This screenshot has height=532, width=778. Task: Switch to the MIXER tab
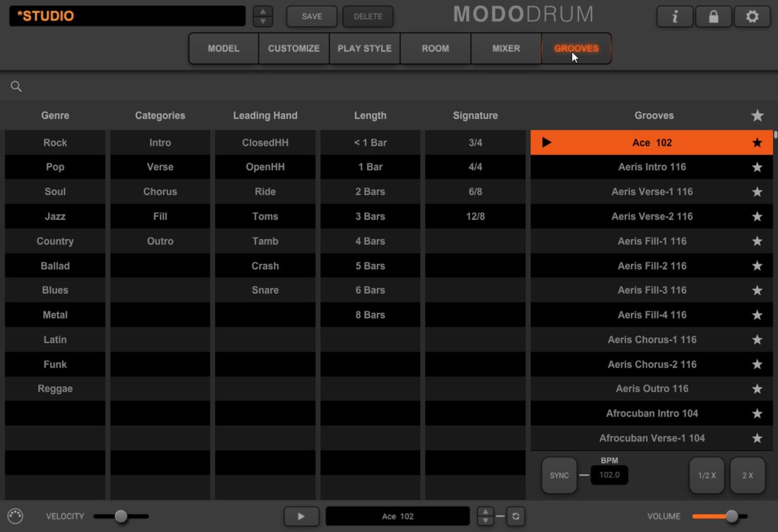506,49
